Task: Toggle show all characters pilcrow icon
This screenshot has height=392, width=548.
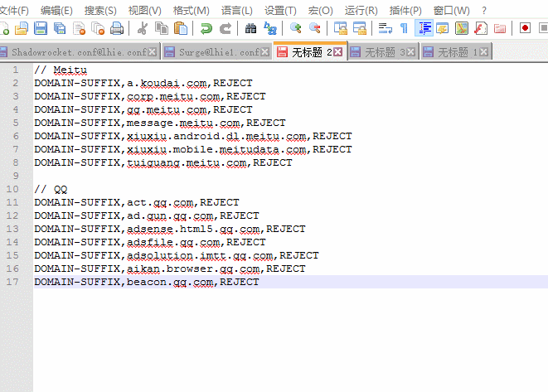Action: (404, 28)
